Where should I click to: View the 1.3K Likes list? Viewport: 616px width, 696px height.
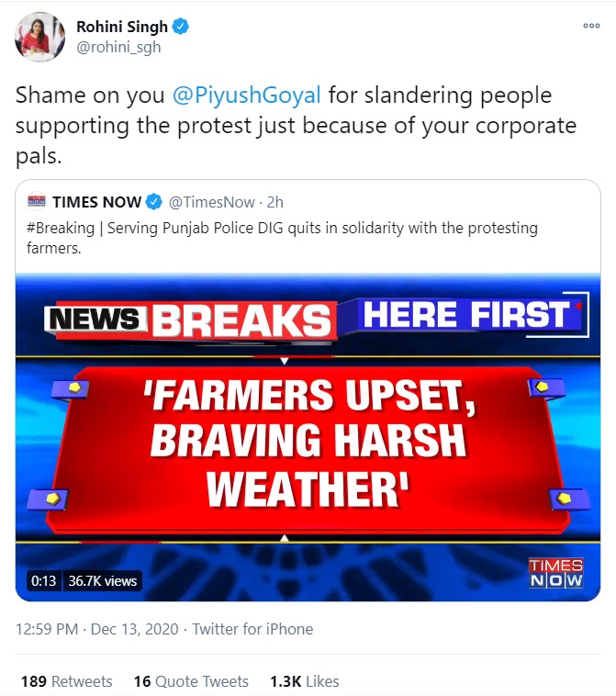click(x=305, y=681)
